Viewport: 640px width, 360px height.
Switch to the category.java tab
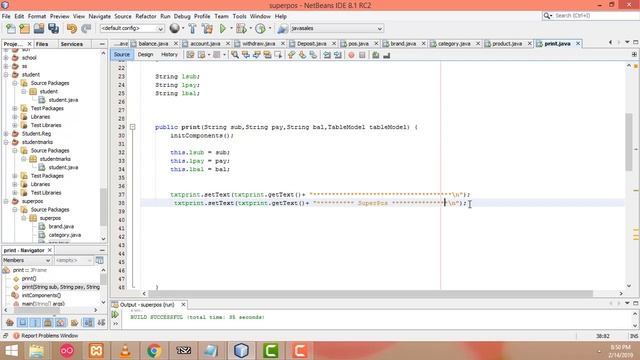pyautogui.click(x=454, y=44)
